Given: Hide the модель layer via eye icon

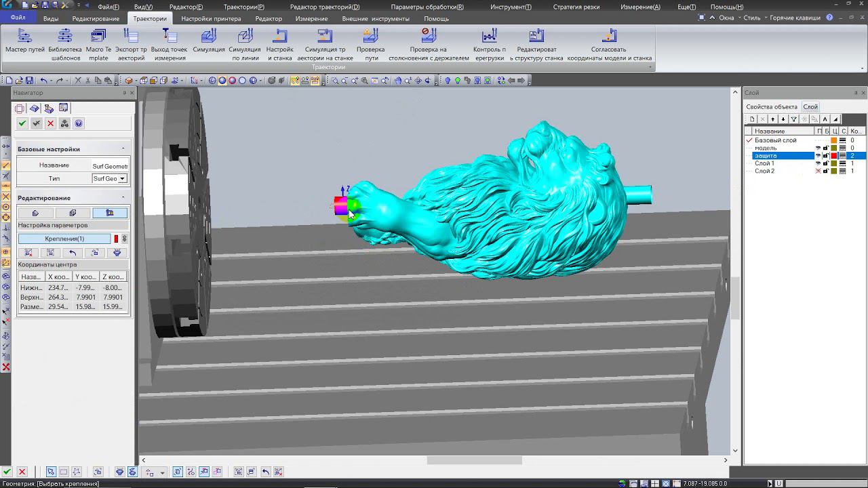Looking at the screenshot, I should 818,148.
